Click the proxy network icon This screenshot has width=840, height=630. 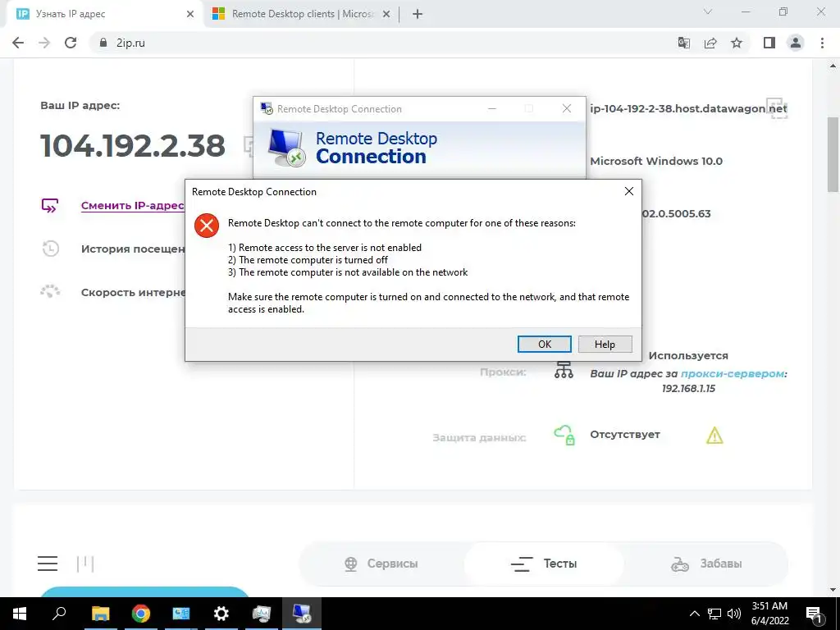(564, 370)
